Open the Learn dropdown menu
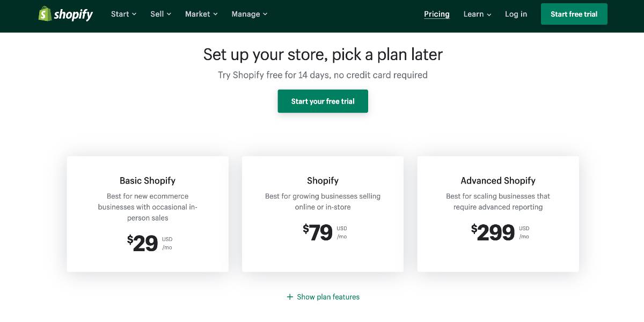 tap(478, 14)
